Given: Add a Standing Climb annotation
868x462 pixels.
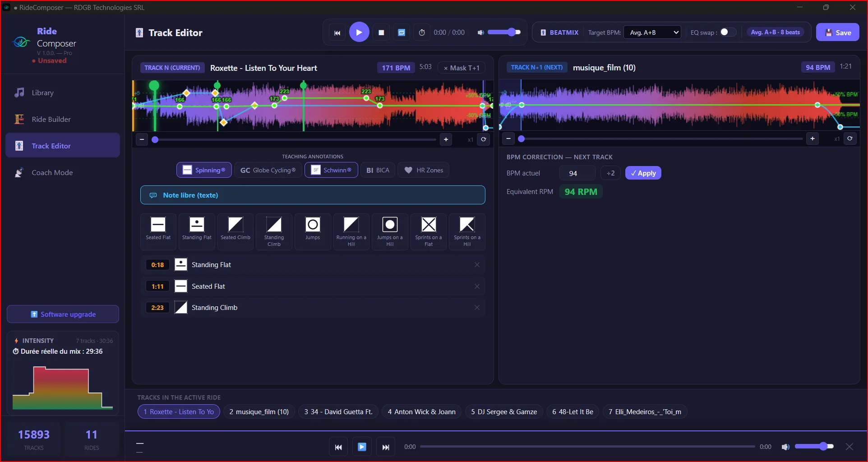Looking at the screenshot, I should coord(274,231).
